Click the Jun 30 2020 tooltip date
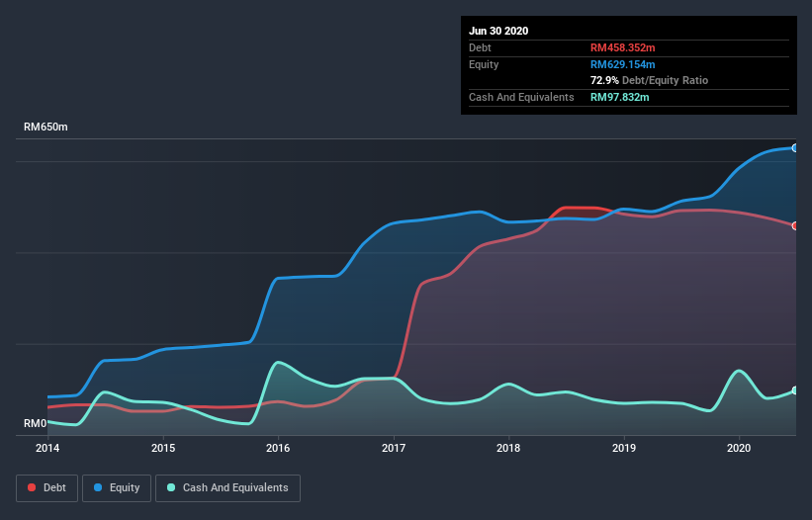The height and width of the screenshot is (520, 812). point(498,31)
